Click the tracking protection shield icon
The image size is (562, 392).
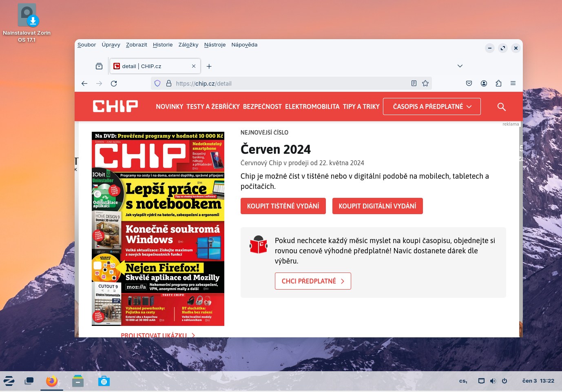click(x=157, y=83)
